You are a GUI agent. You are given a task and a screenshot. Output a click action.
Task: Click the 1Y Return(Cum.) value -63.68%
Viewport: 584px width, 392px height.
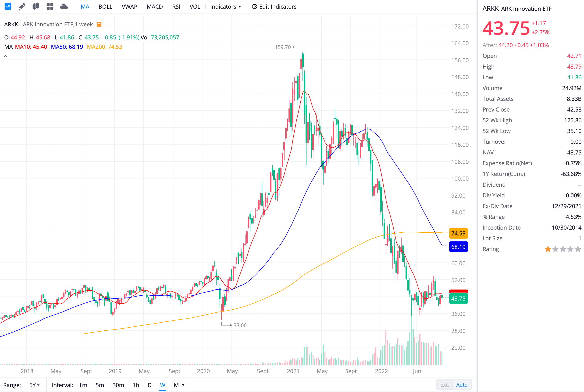[x=571, y=174]
